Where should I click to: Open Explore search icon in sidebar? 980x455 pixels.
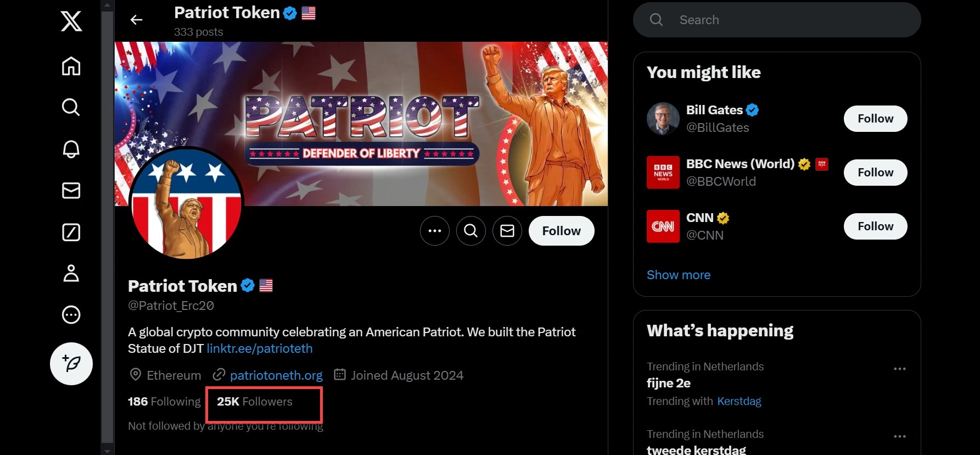point(71,107)
